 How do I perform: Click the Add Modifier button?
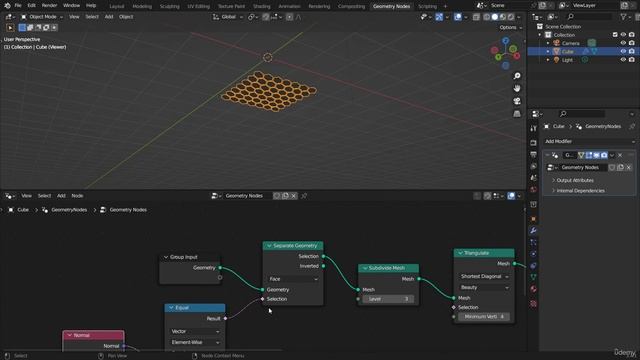pyautogui.click(x=590, y=141)
